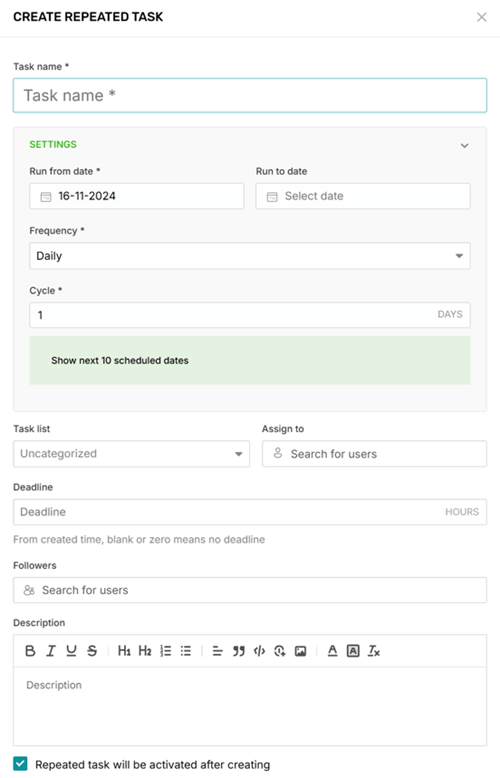Open the text color picker
The image size is (500, 778).
point(332,650)
